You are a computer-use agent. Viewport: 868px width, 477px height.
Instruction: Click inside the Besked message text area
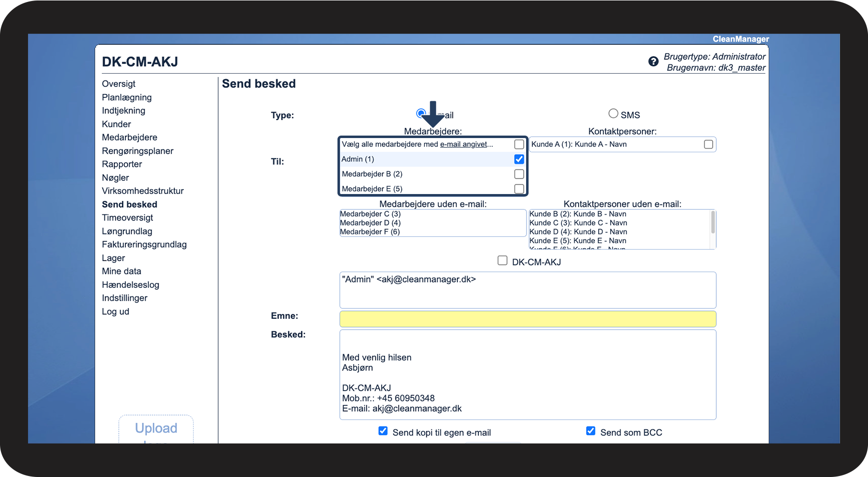click(528, 375)
